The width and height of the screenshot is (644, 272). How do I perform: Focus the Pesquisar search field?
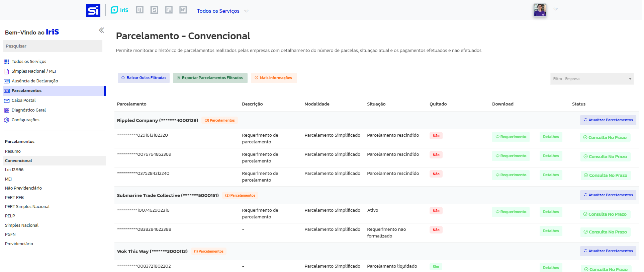coord(53,46)
